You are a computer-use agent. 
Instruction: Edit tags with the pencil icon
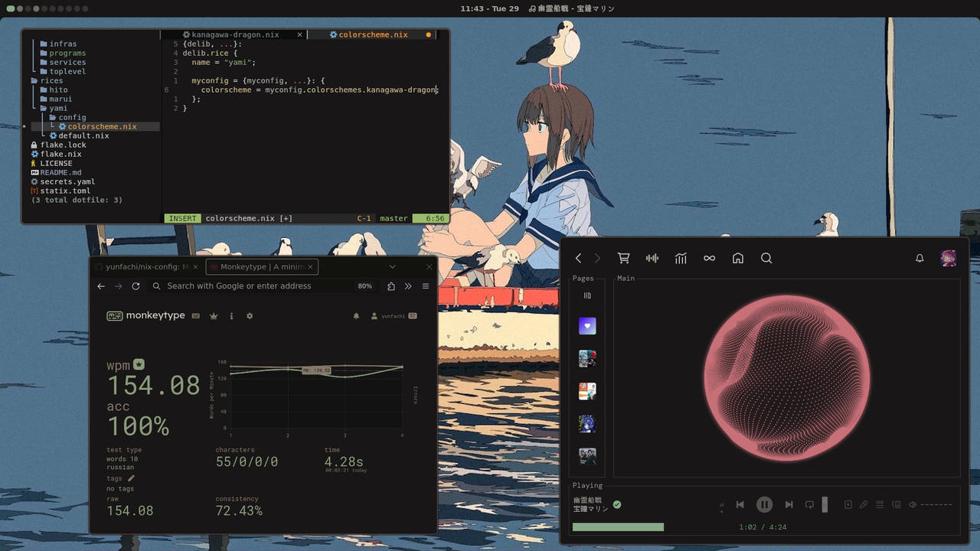click(x=131, y=478)
